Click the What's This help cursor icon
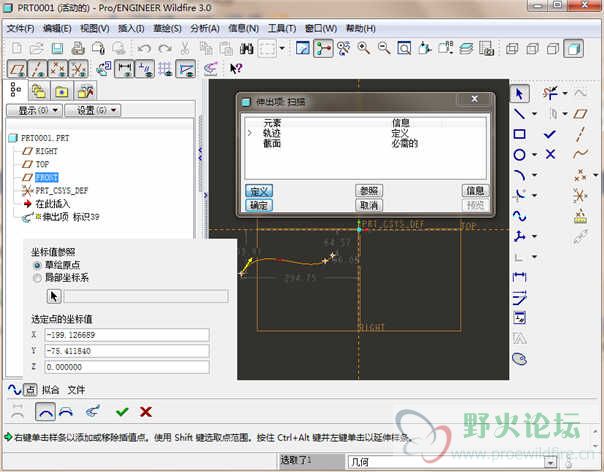 coord(235,69)
